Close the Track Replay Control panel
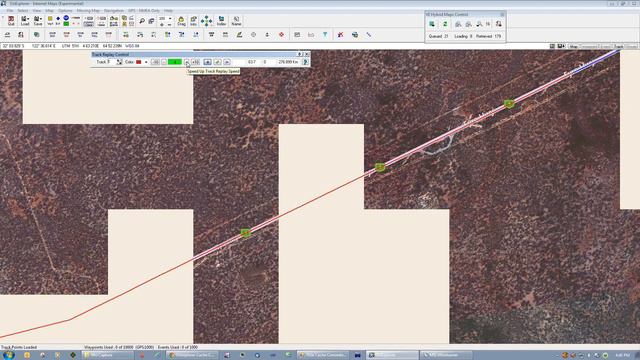Screen dimensions: 640x360 (x=307, y=54)
